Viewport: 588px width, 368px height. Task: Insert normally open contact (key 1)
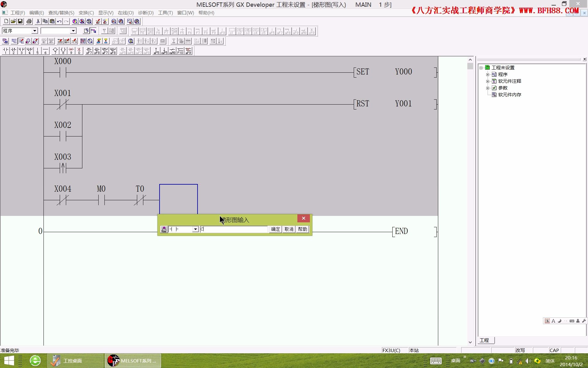tap(6, 51)
